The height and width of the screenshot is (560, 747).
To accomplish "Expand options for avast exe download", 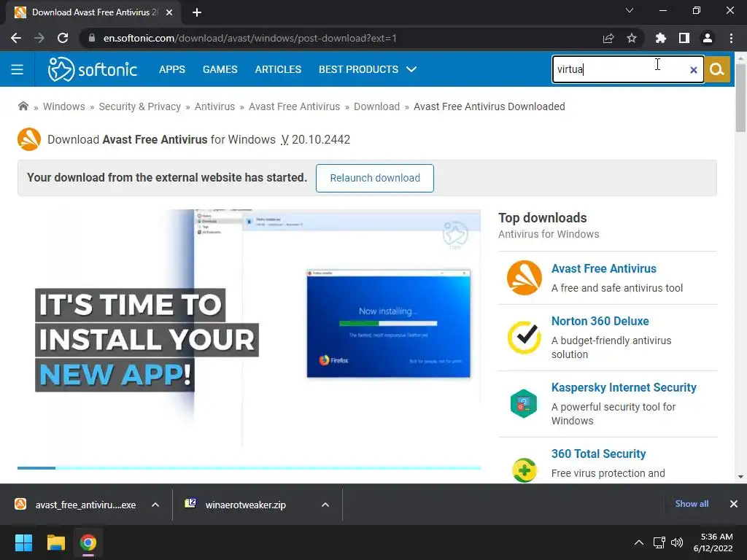I will tap(155, 505).
